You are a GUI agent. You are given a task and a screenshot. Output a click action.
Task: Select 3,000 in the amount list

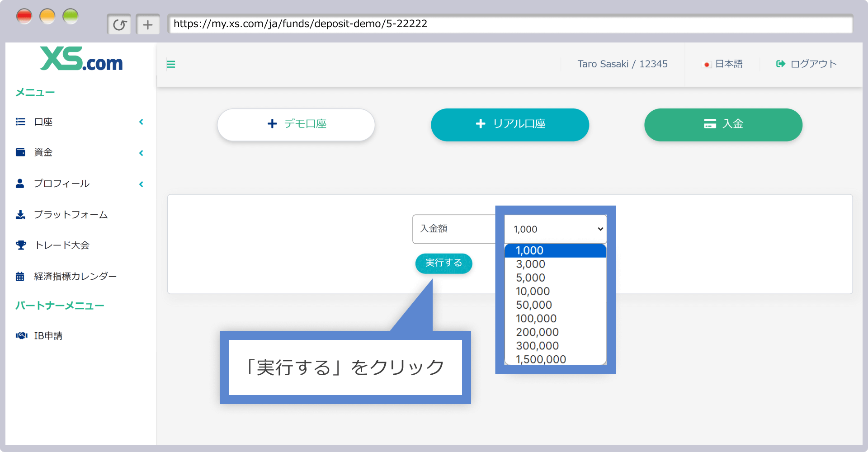(556, 264)
